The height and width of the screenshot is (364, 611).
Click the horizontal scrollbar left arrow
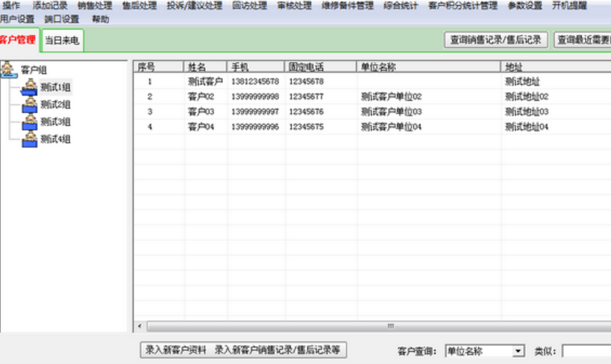point(140,326)
